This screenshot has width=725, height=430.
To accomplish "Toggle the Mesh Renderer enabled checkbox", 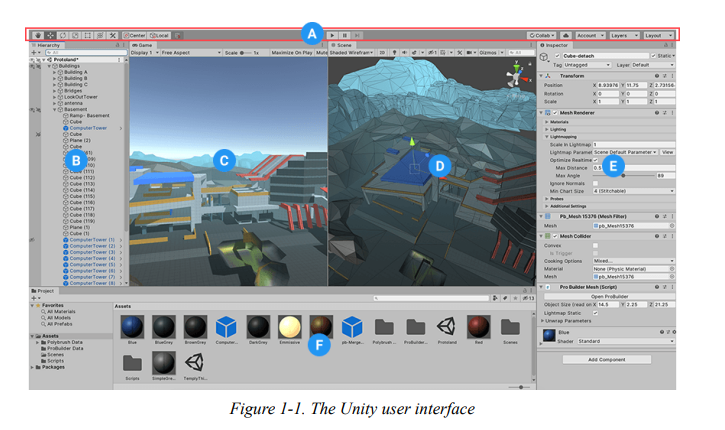I will [x=555, y=113].
